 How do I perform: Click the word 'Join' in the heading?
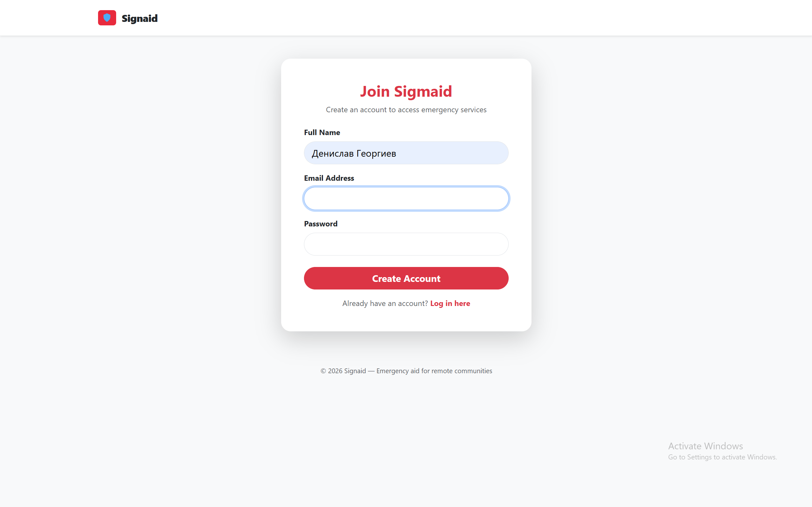(374, 92)
